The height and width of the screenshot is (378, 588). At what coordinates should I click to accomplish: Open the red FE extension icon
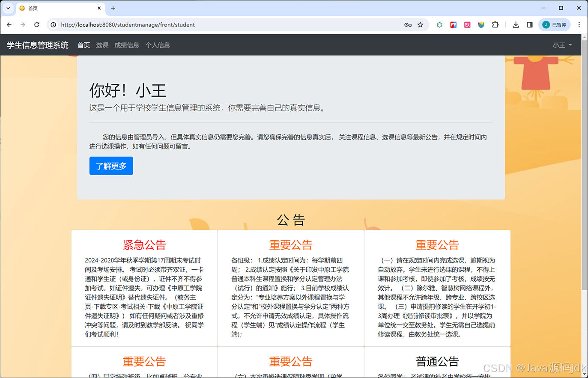click(453, 25)
